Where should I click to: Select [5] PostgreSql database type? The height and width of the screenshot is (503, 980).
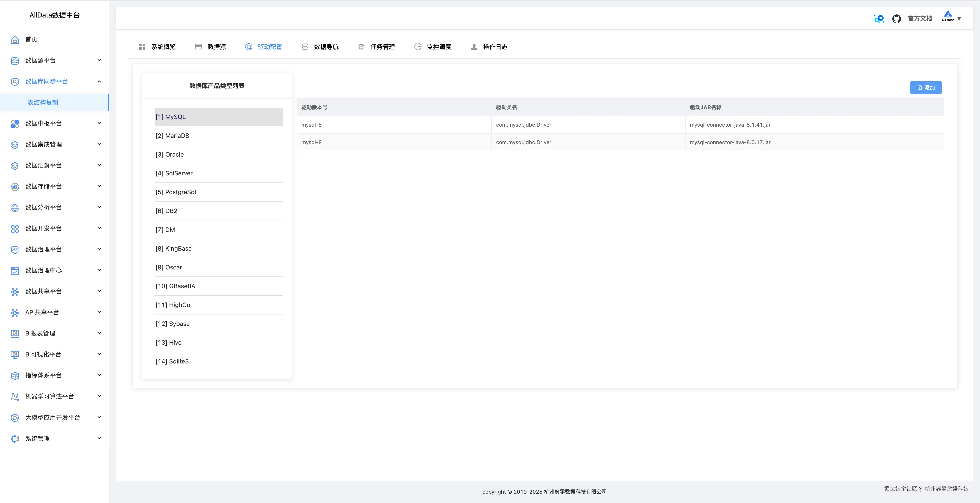click(x=176, y=192)
